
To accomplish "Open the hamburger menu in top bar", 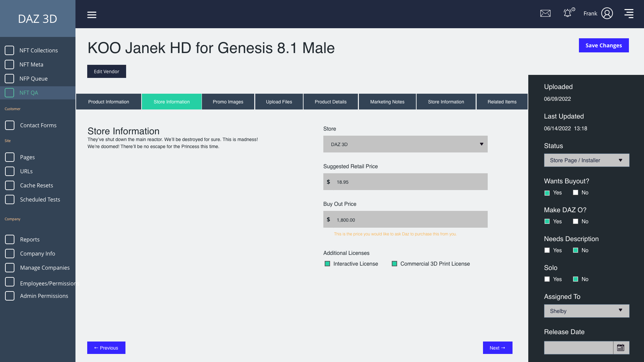I will pos(92,15).
